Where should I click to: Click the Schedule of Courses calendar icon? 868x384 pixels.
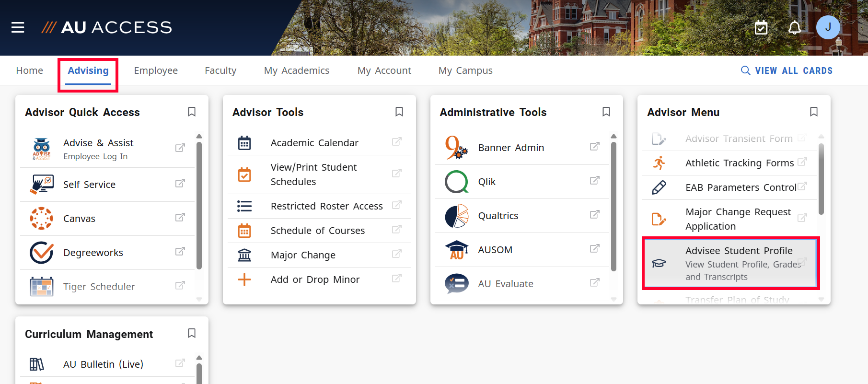tap(244, 231)
